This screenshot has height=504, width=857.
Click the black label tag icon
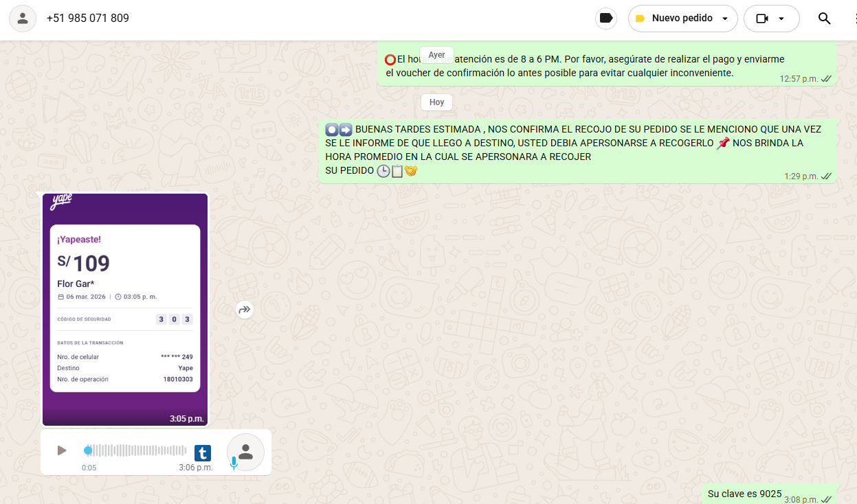point(605,19)
